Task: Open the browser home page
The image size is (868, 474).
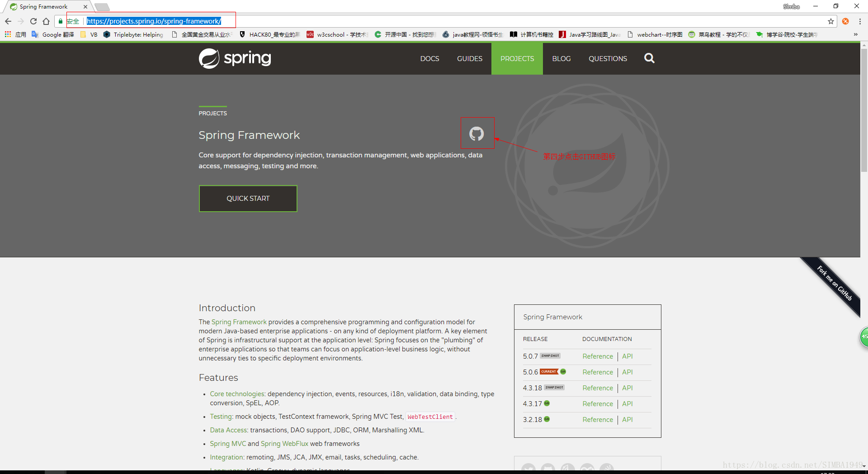Action: point(46,21)
